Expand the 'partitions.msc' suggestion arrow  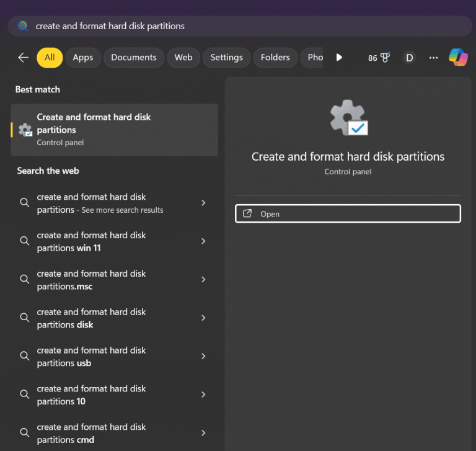point(203,280)
